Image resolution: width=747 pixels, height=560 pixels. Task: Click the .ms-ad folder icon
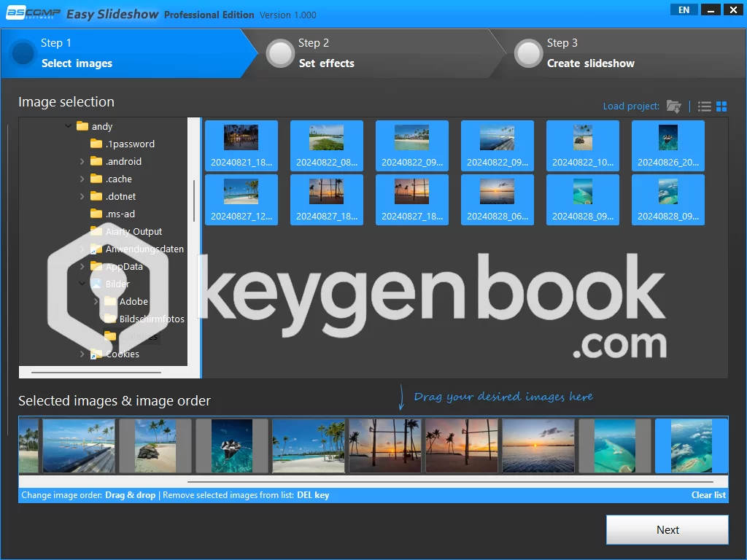[x=96, y=214]
